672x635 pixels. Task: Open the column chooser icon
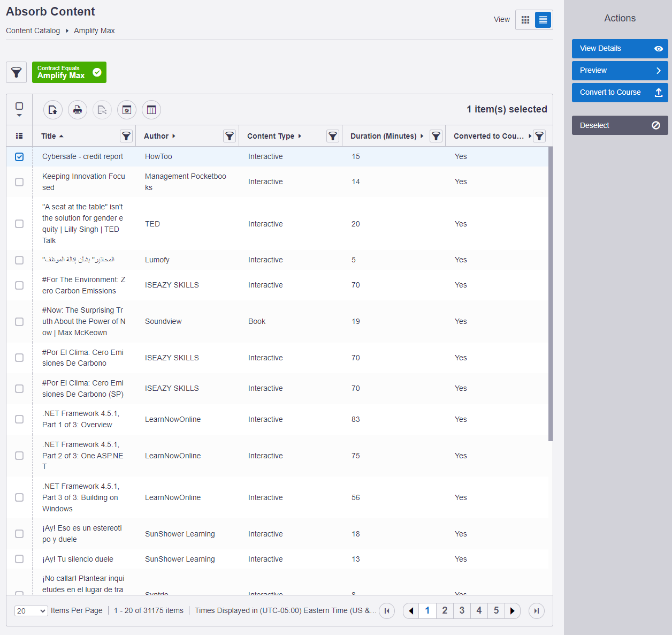pyautogui.click(x=151, y=110)
